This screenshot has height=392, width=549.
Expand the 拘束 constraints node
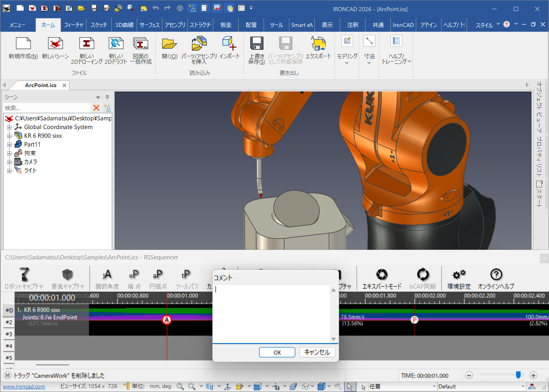tap(9, 153)
